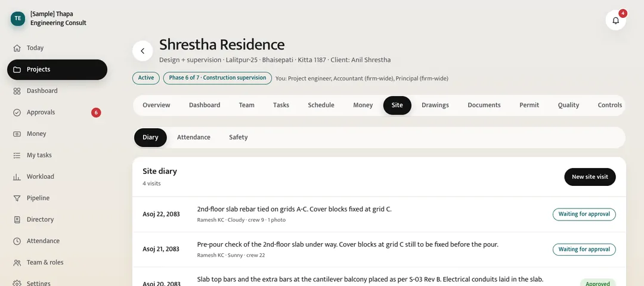Click the New site visit button
The image size is (644, 286).
click(x=590, y=177)
